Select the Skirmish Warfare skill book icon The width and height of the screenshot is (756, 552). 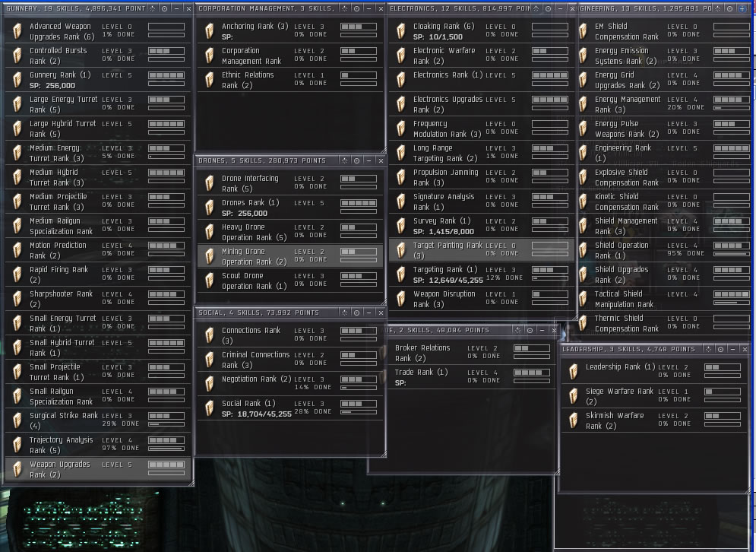click(x=573, y=420)
